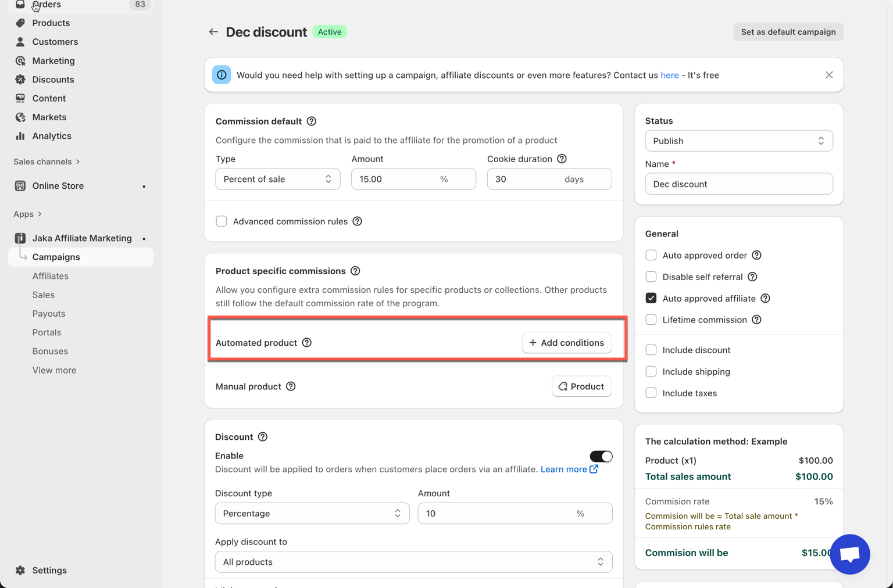The width and height of the screenshot is (893, 588).
Task: Click the Settings gear in sidebar
Action: [20, 570]
